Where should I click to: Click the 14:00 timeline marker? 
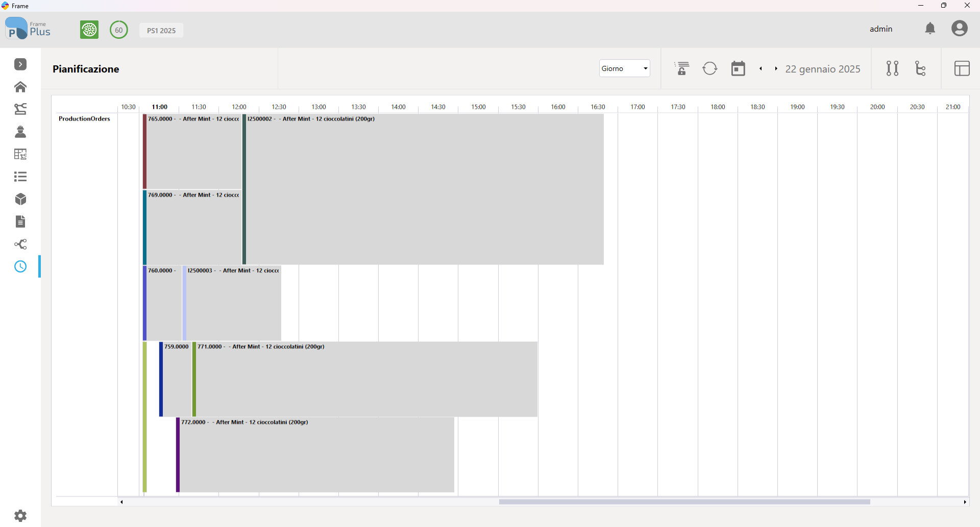coord(398,107)
